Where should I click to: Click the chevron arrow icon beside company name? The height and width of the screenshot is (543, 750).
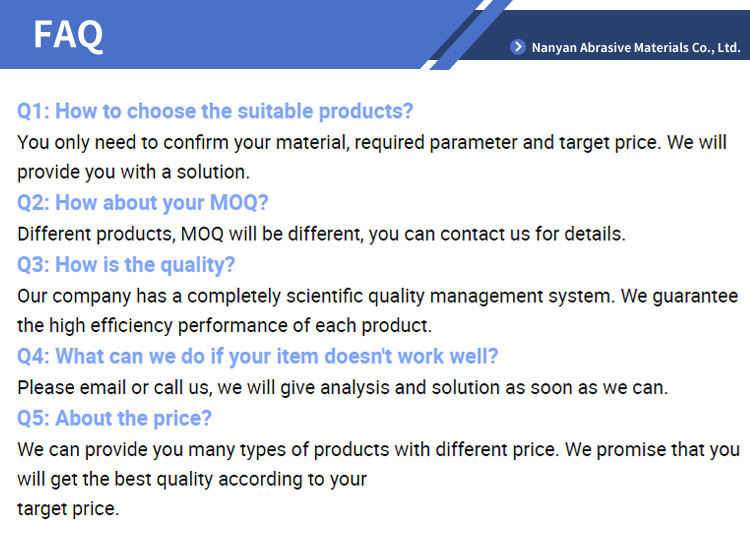[518, 47]
